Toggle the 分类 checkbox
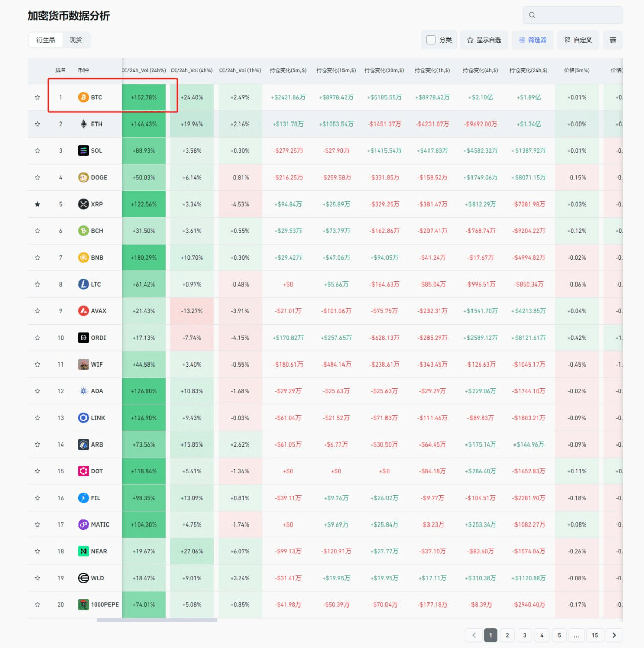 [x=431, y=40]
